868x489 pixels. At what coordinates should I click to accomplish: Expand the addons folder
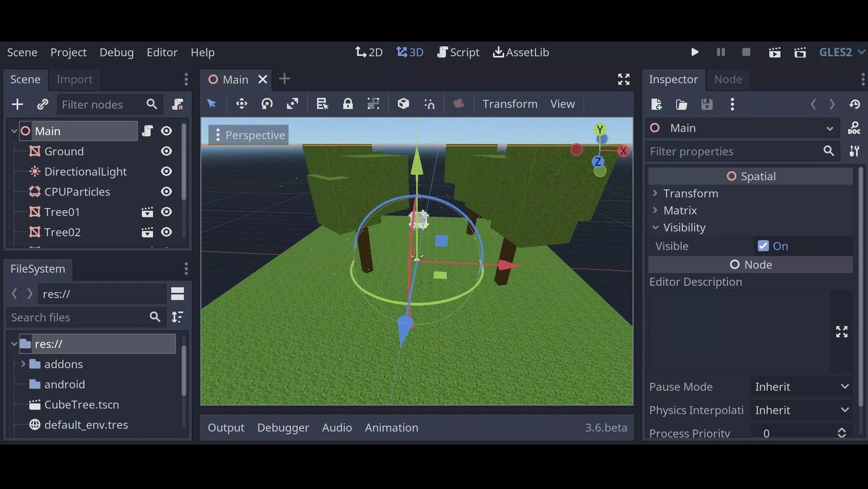(23, 364)
